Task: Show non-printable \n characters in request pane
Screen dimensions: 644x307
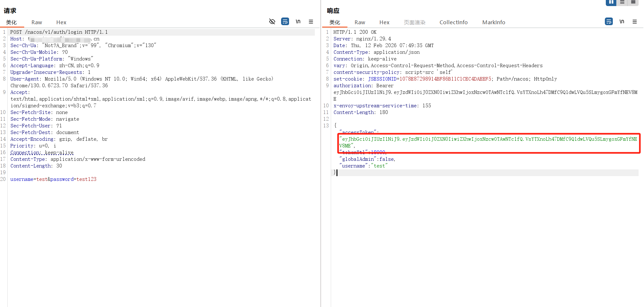Action: click(298, 22)
